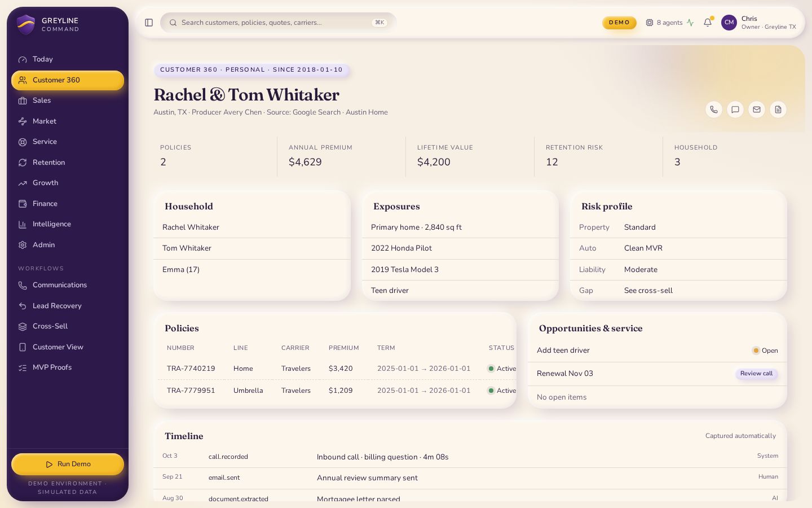Screen dimensions: 812x508
Task: Open the Cross-Sell workflow
Action: pos(68,326)
